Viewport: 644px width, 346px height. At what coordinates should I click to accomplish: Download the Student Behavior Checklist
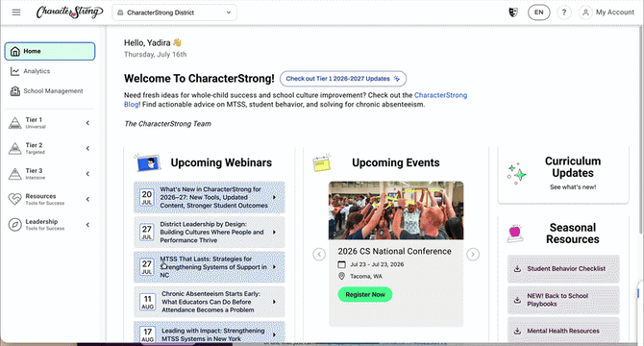563,269
